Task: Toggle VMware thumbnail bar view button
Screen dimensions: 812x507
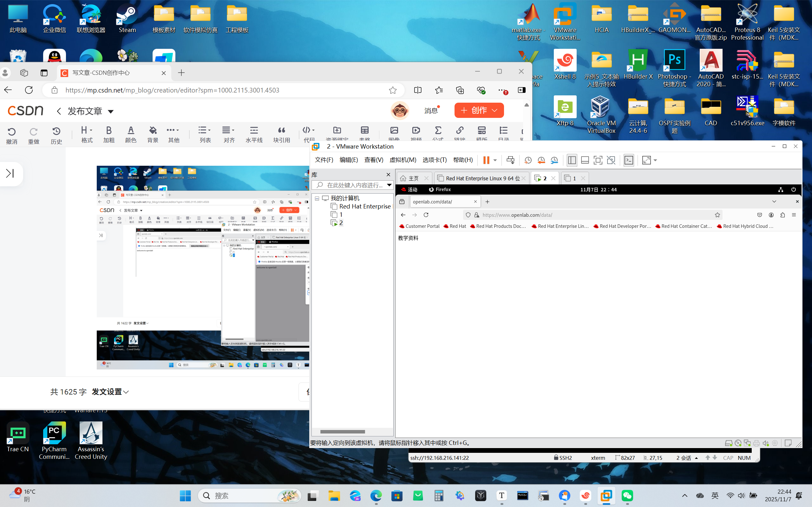Action: tap(585, 160)
